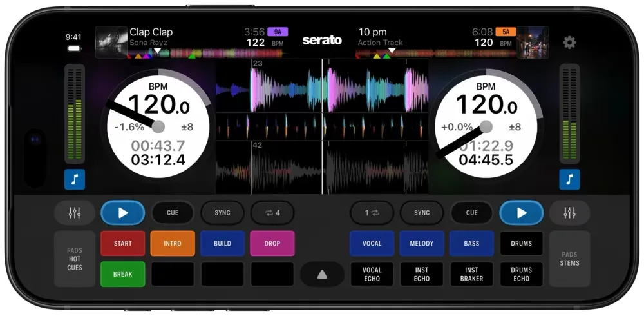Enable SYNC on the right deck

coord(422,213)
